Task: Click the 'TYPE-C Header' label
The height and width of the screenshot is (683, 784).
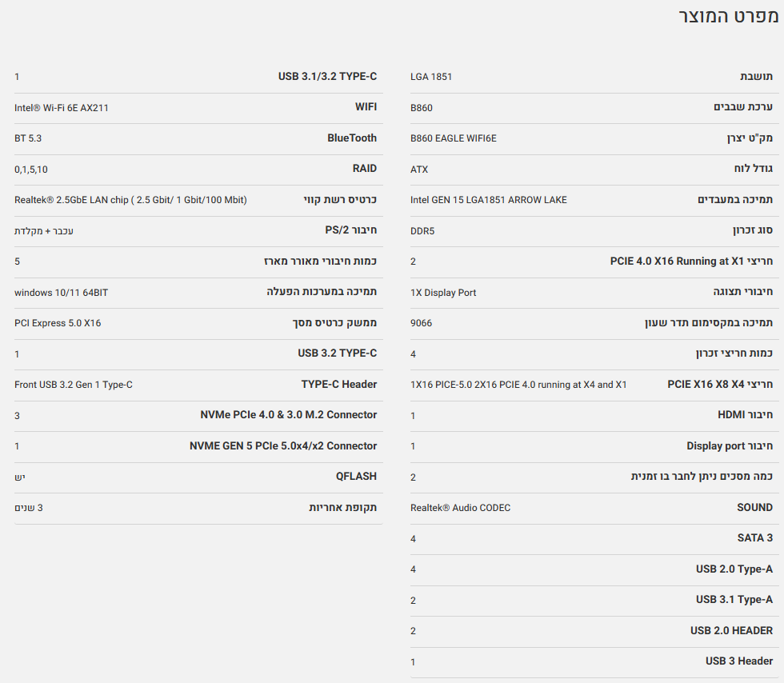Action: [x=338, y=384]
